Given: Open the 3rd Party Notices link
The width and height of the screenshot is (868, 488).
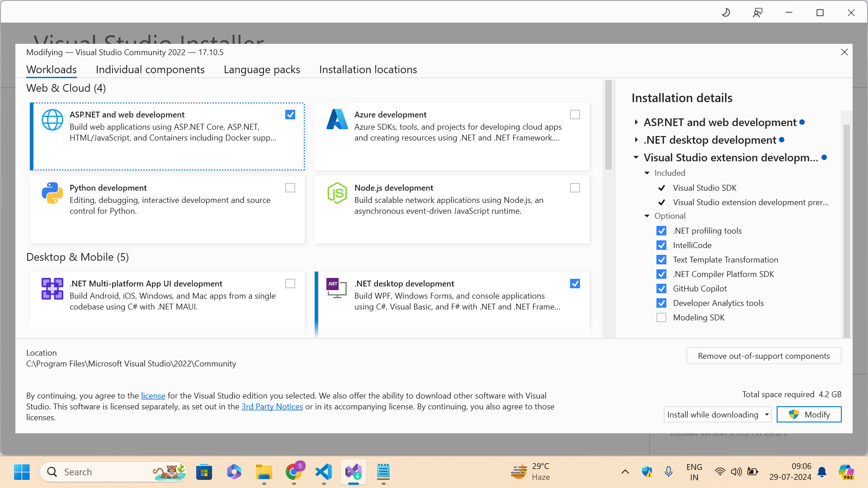Looking at the screenshot, I should (272, 407).
